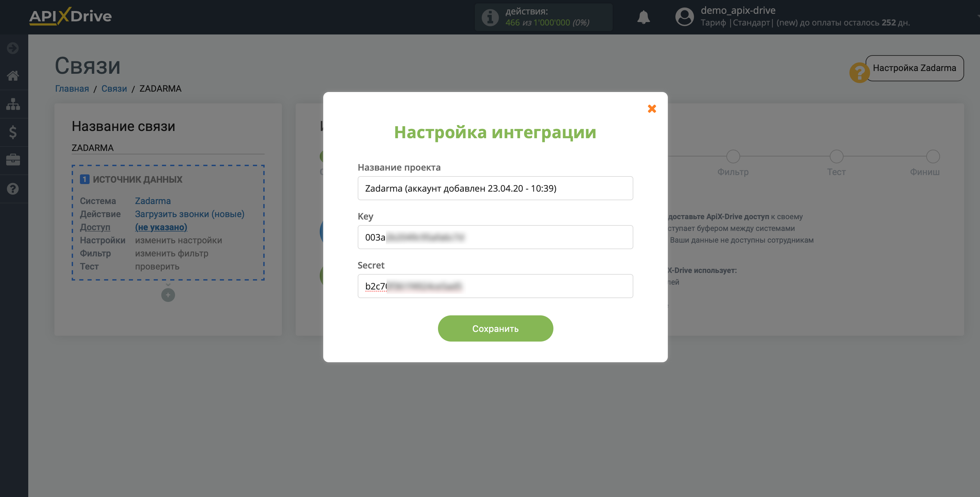Close the integration settings dialog
Screen dimensions: 980x497
(x=652, y=109)
